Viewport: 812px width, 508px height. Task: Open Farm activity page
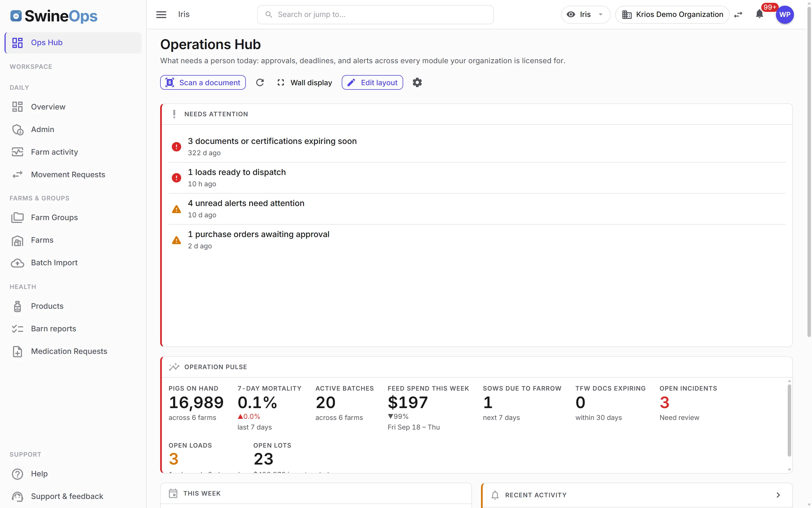(x=73, y=152)
